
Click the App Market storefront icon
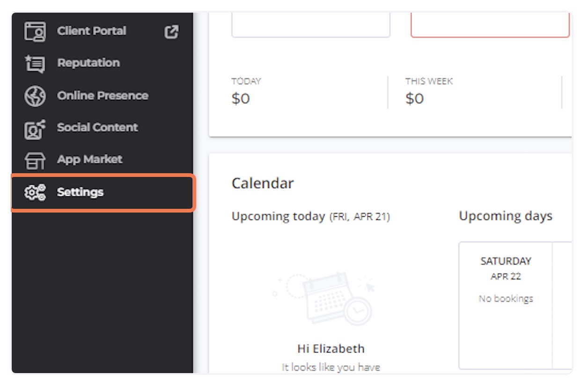pyautogui.click(x=35, y=161)
